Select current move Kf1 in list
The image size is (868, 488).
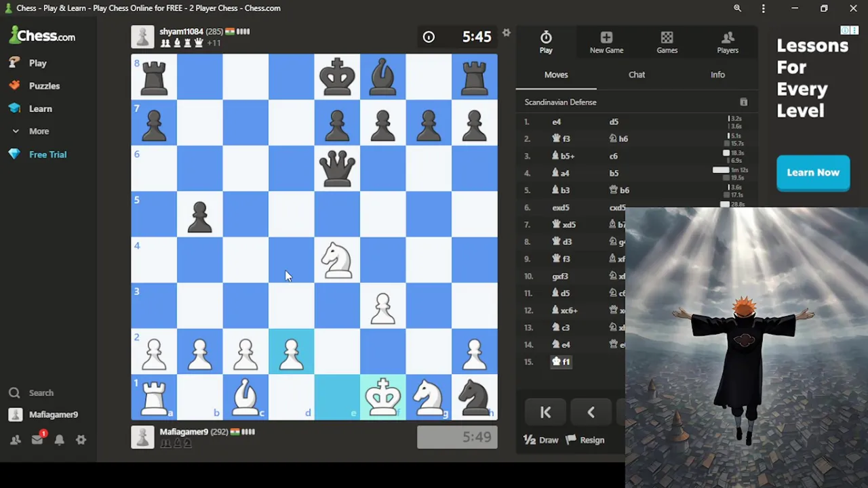coord(561,362)
